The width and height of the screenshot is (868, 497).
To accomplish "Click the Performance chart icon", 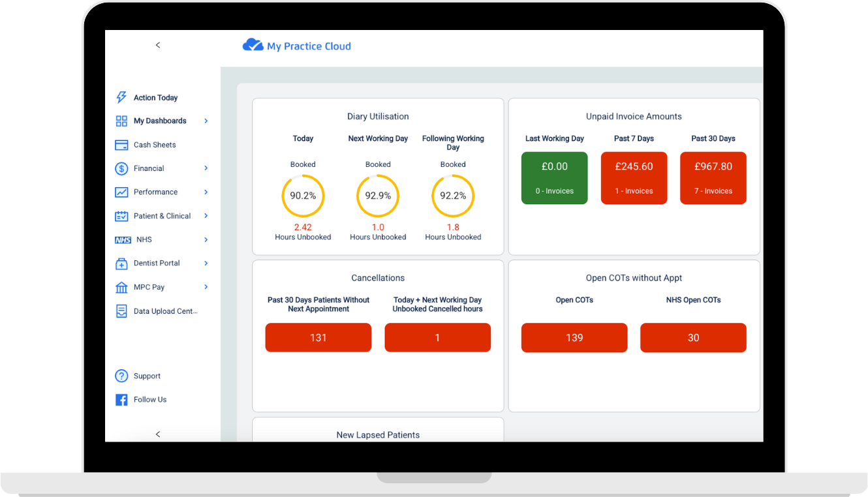I will pyautogui.click(x=121, y=192).
